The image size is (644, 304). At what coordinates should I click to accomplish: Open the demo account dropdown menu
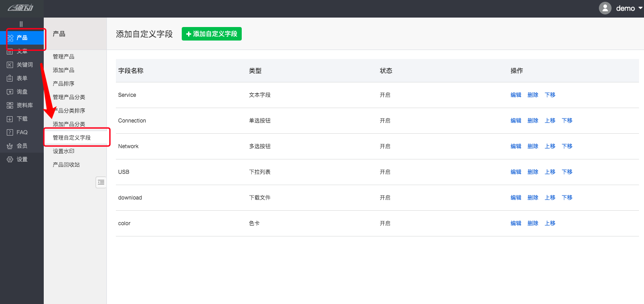[x=626, y=8]
